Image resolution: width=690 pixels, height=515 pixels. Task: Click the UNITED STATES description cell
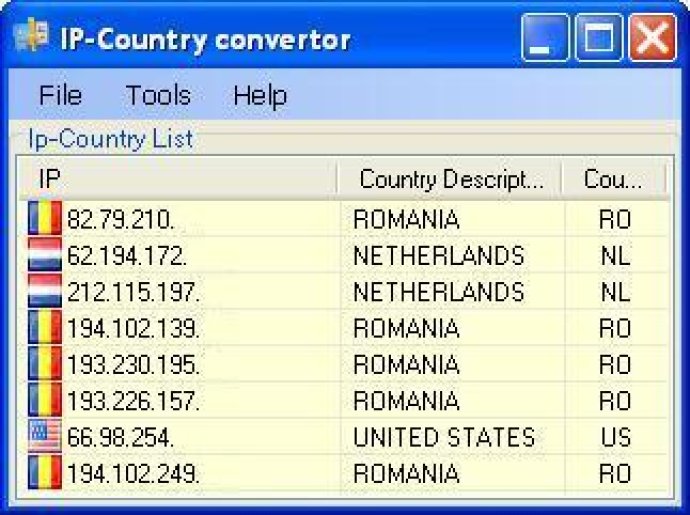(444, 438)
